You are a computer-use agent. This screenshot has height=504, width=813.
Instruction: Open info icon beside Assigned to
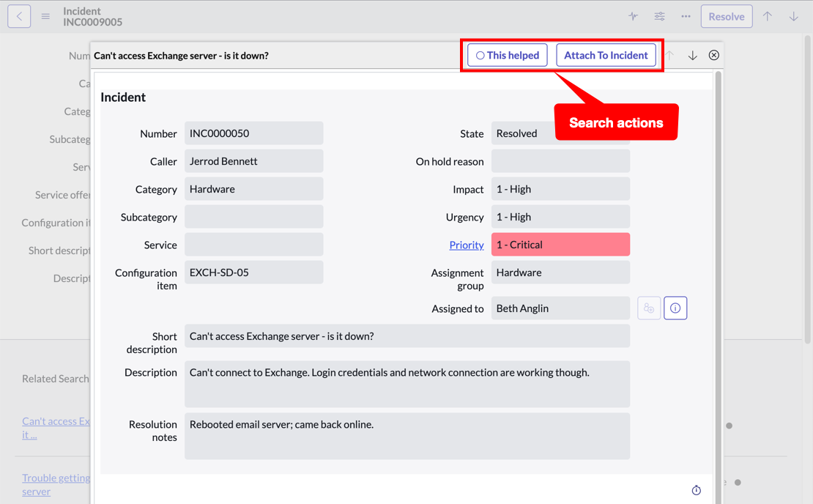pos(675,308)
